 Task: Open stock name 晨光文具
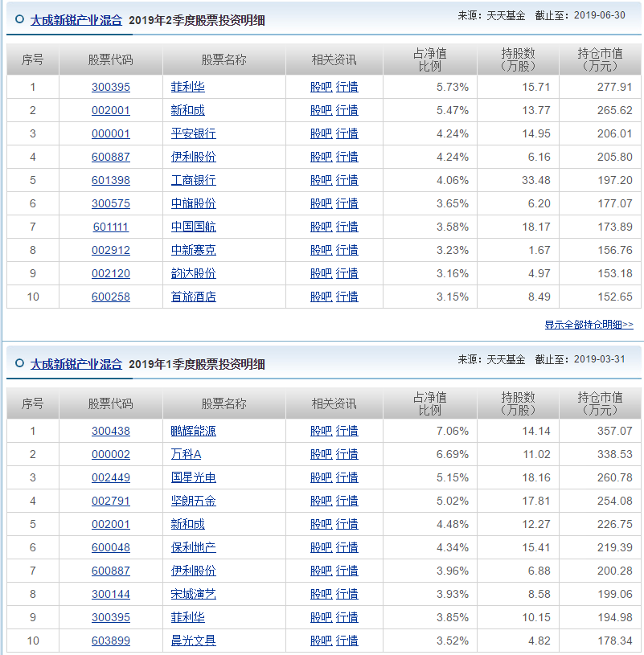tap(194, 641)
